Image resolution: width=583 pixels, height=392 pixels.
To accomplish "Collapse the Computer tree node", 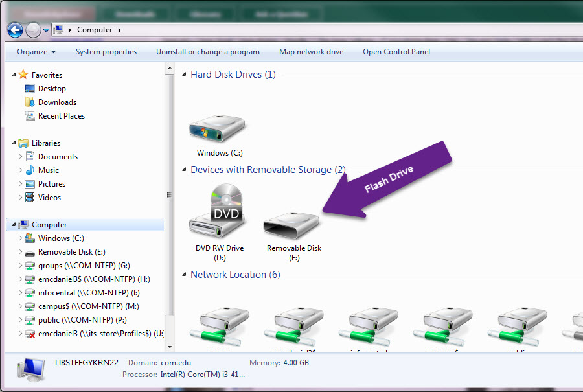I will click(x=13, y=224).
